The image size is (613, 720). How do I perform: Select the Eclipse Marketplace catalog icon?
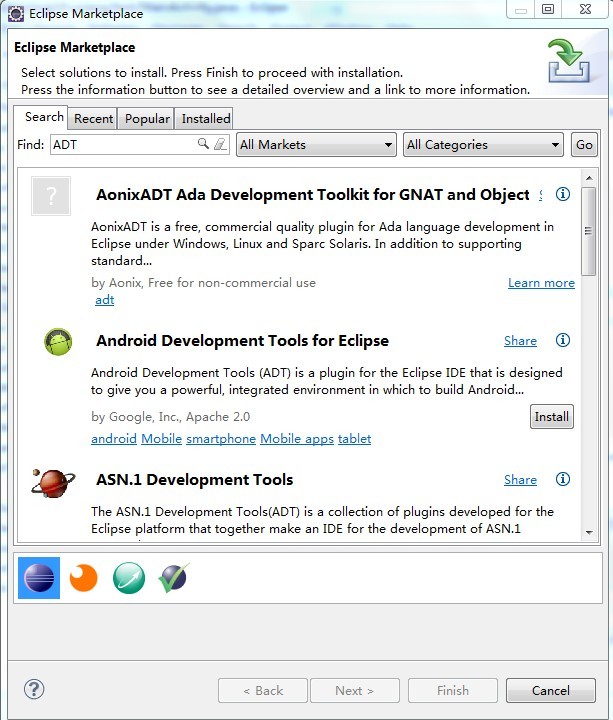click(39, 578)
